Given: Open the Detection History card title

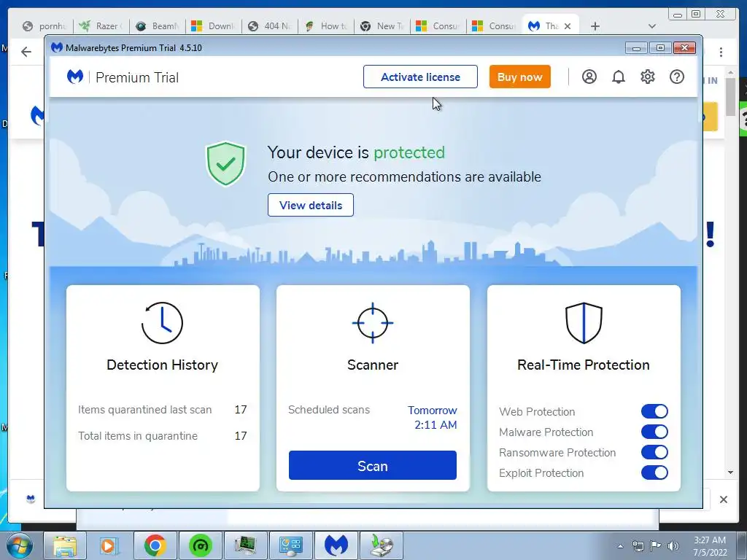Looking at the screenshot, I should click(162, 365).
